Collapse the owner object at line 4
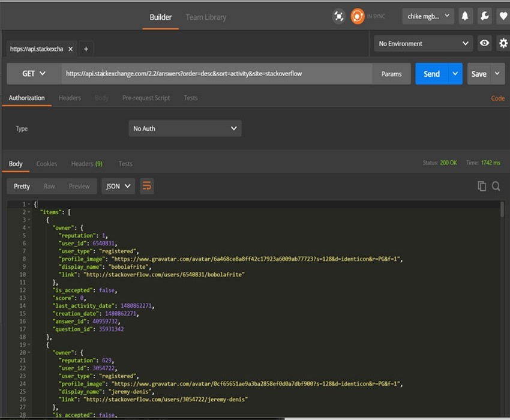Screen dimensions: 510x420 [29, 228]
